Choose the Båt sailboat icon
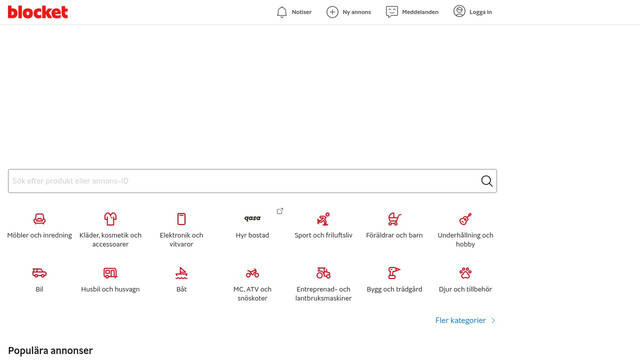The width and height of the screenshot is (640, 360). pos(181,273)
